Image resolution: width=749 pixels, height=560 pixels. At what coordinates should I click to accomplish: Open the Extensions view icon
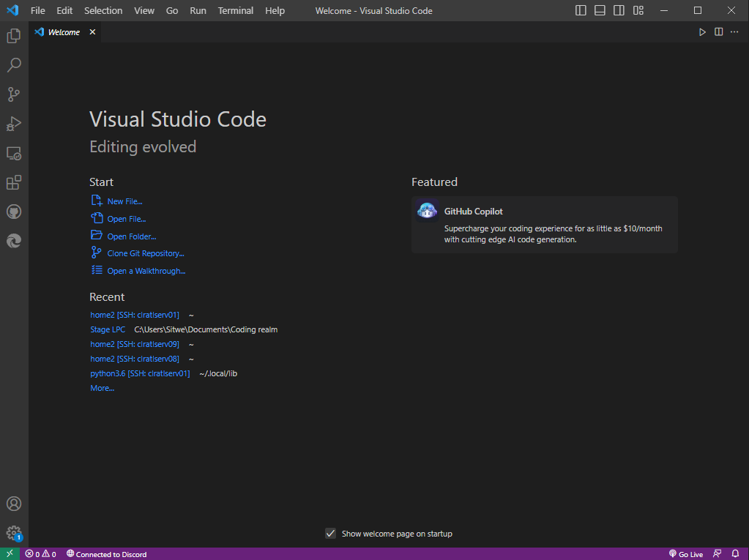(14, 183)
